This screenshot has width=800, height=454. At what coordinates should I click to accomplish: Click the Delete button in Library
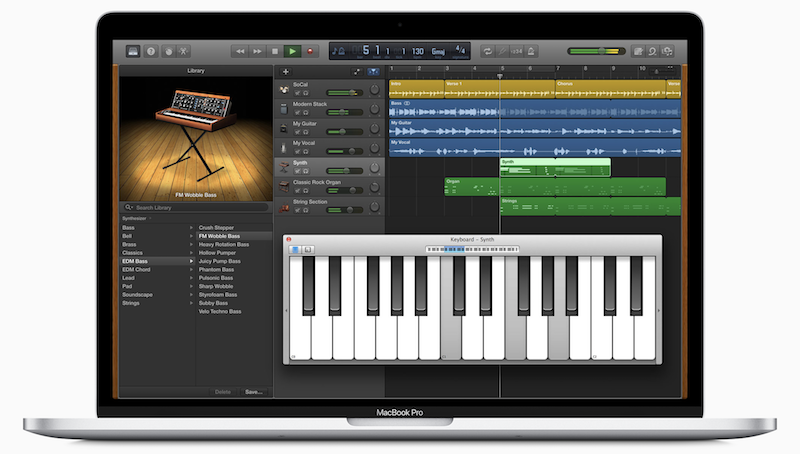point(224,392)
